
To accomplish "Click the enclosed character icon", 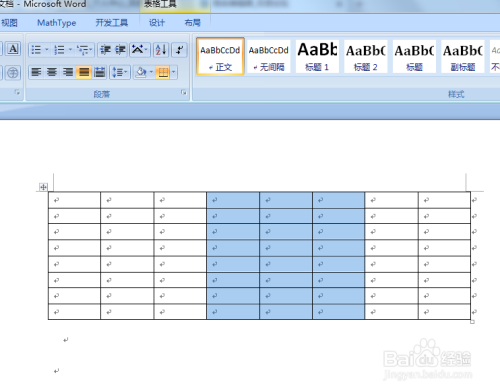I will [13, 72].
